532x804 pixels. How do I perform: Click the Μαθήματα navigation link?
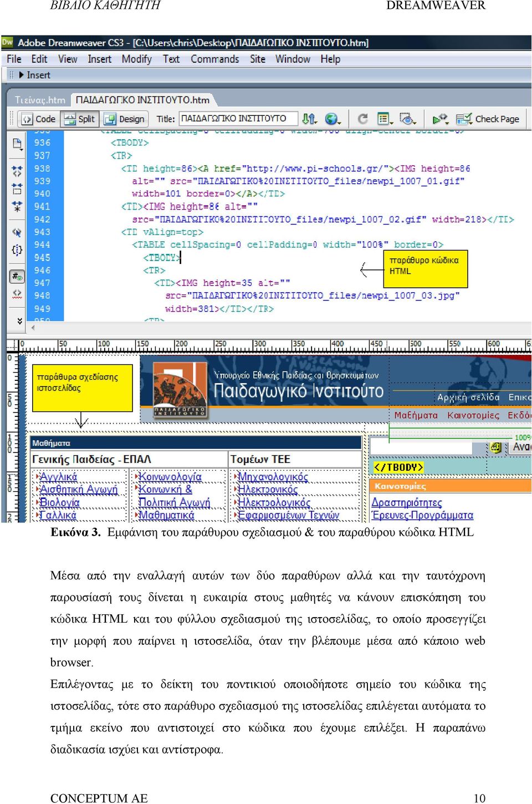pyautogui.click(x=416, y=415)
